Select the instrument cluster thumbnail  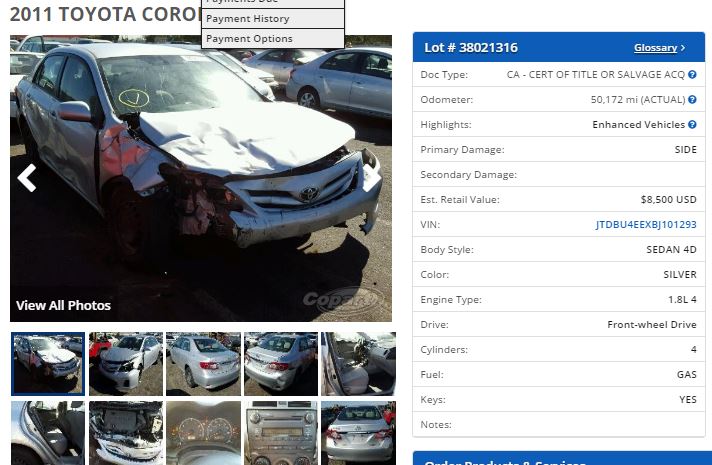(x=203, y=433)
